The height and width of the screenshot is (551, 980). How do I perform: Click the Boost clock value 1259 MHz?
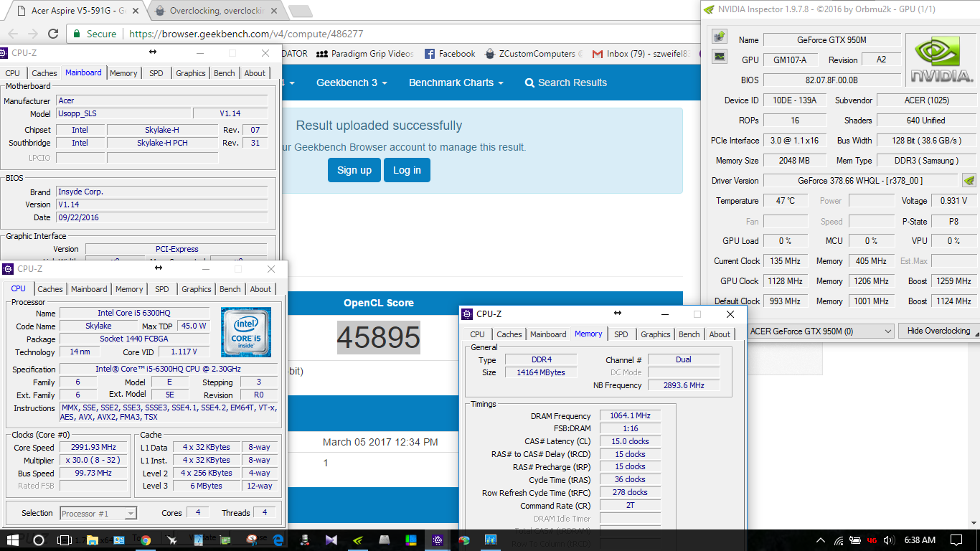(954, 281)
